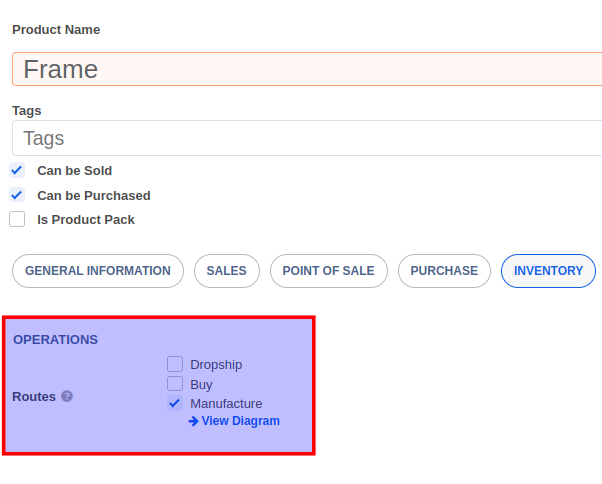
Task: Click the Routes help question mark icon
Action: (x=67, y=396)
